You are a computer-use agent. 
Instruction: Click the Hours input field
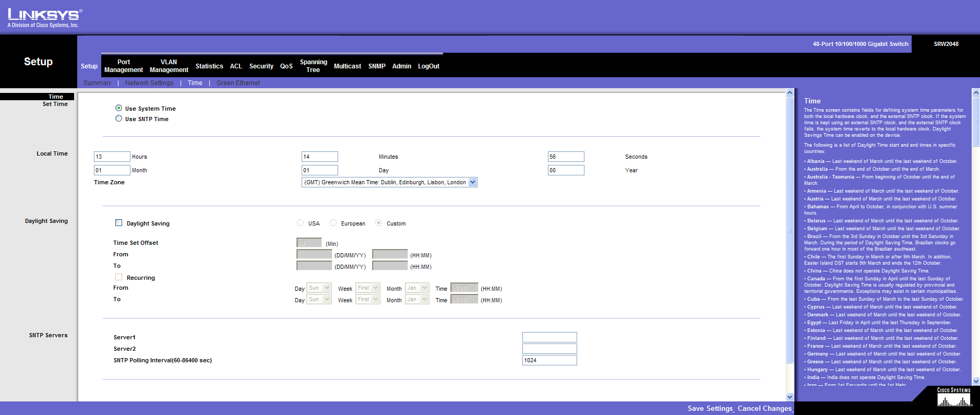[x=112, y=157]
